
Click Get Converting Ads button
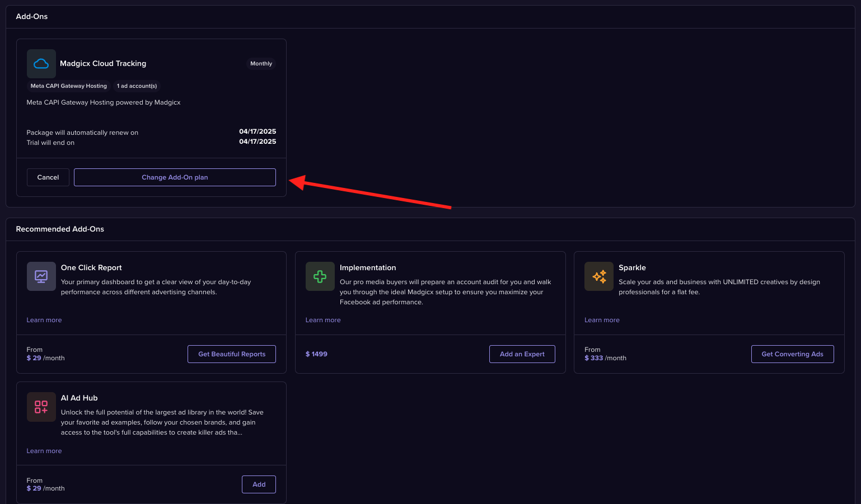coord(792,354)
